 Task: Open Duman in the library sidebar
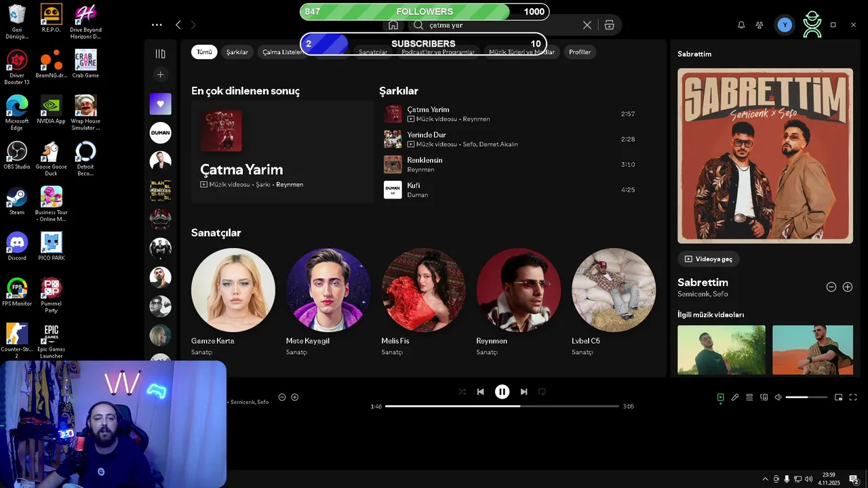click(161, 133)
